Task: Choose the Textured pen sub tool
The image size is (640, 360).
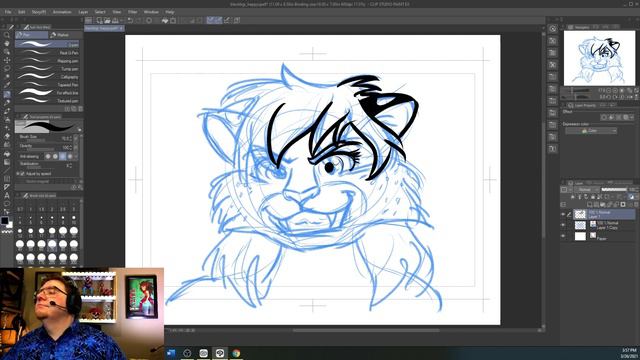Action: pos(47,100)
